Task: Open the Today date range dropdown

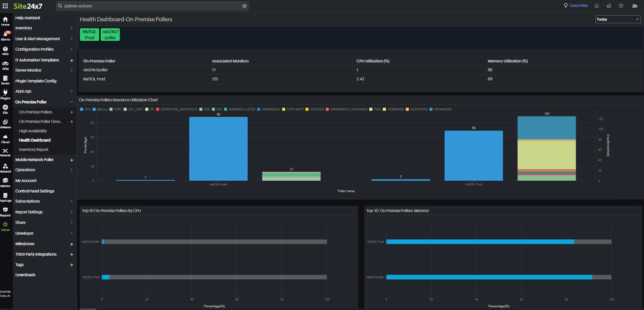Action: 617,19
